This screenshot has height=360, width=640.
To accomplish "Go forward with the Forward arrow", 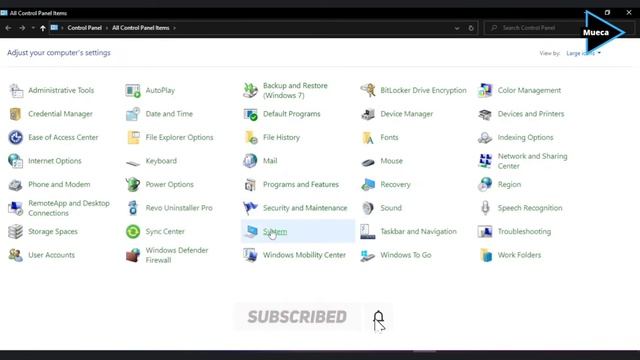I will click(22, 28).
